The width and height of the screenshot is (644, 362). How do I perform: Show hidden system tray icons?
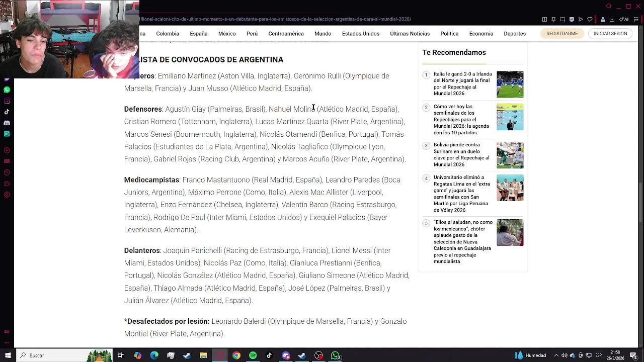click(x=556, y=355)
